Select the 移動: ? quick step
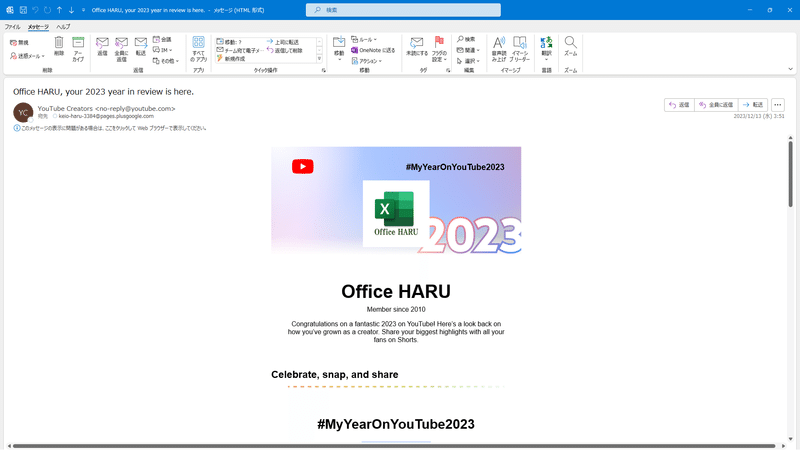This screenshot has width=800, height=450. 229,42
